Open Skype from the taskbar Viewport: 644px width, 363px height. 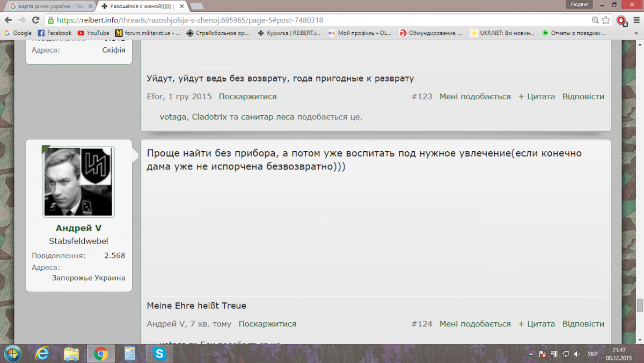[x=159, y=354]
